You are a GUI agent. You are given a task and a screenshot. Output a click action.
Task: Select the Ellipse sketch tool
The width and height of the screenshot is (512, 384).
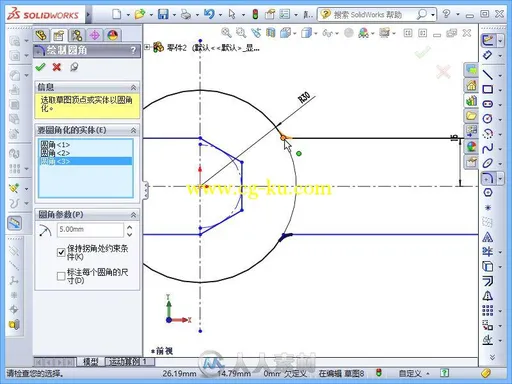(488, 163)
